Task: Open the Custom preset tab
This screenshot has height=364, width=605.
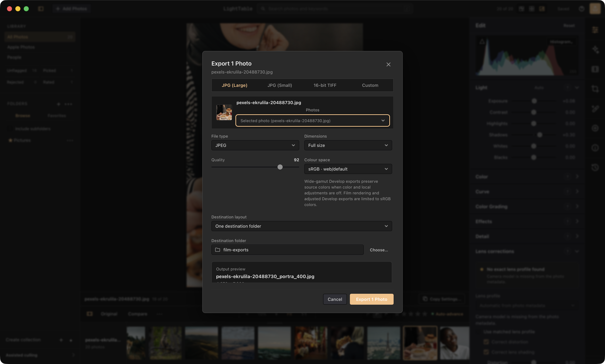Action: (370, 85)
